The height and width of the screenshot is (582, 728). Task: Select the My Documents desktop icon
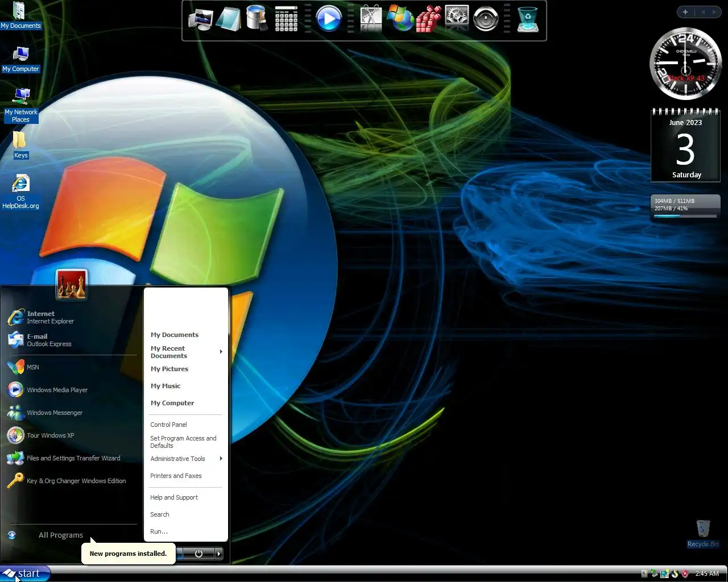pyautogui.click(x=20, y=15)
